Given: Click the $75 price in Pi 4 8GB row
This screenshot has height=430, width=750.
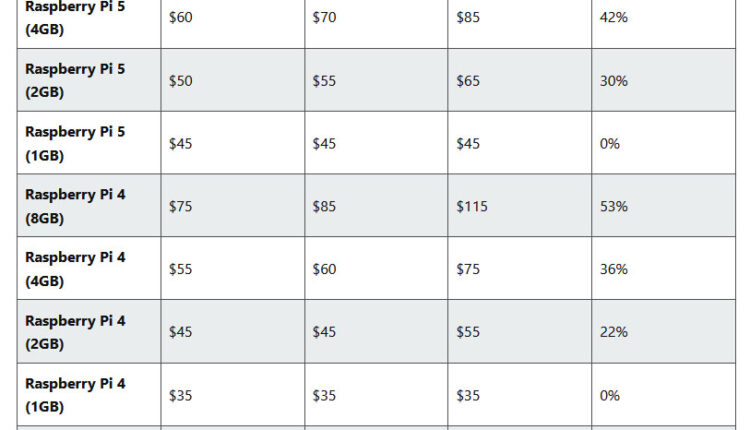Looking at the screenshot, I should [x=180, y=206].
